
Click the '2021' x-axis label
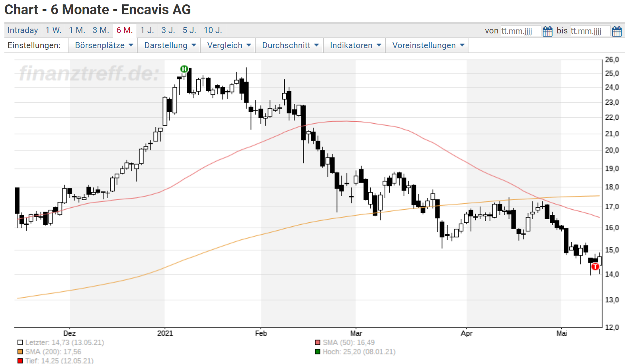165,333
